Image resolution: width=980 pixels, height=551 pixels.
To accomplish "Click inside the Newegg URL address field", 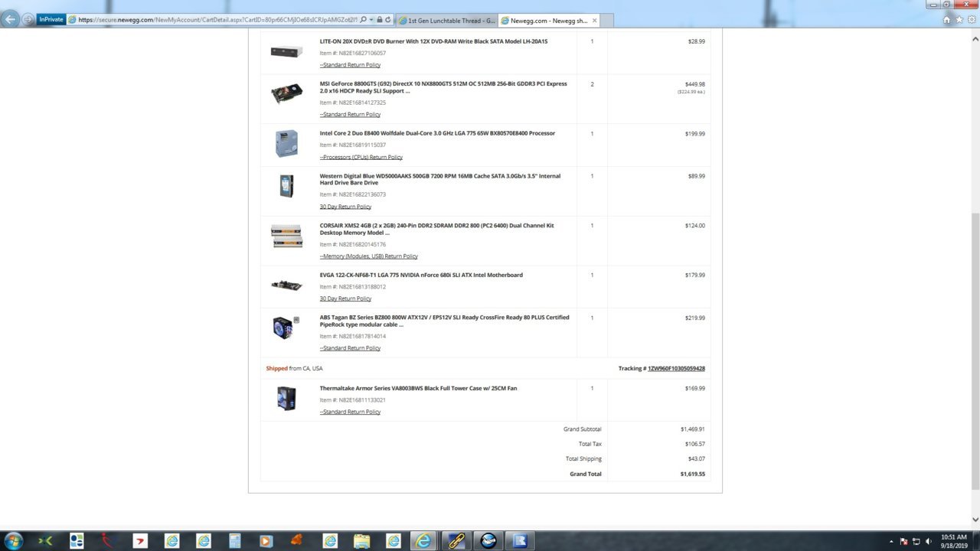I will tap(214, 20).
